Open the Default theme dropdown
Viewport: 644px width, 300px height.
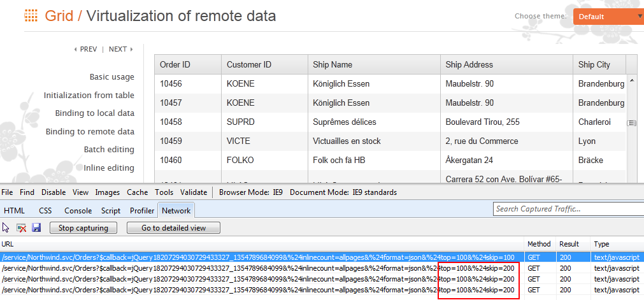(x=608, y=17)
